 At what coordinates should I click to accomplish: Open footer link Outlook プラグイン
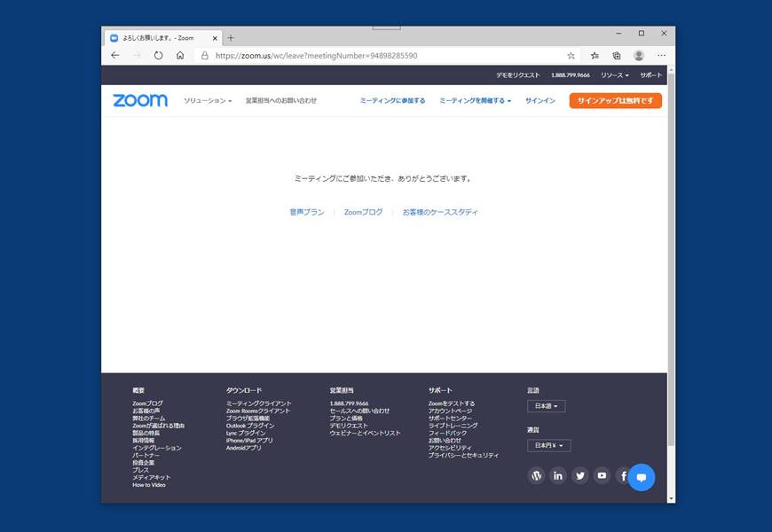point(250,426)
